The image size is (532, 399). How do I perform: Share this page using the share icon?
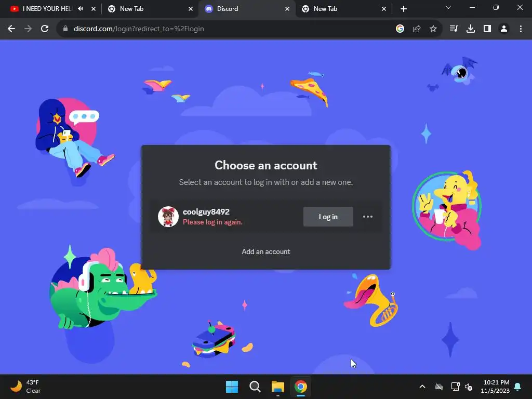(417, 29)
